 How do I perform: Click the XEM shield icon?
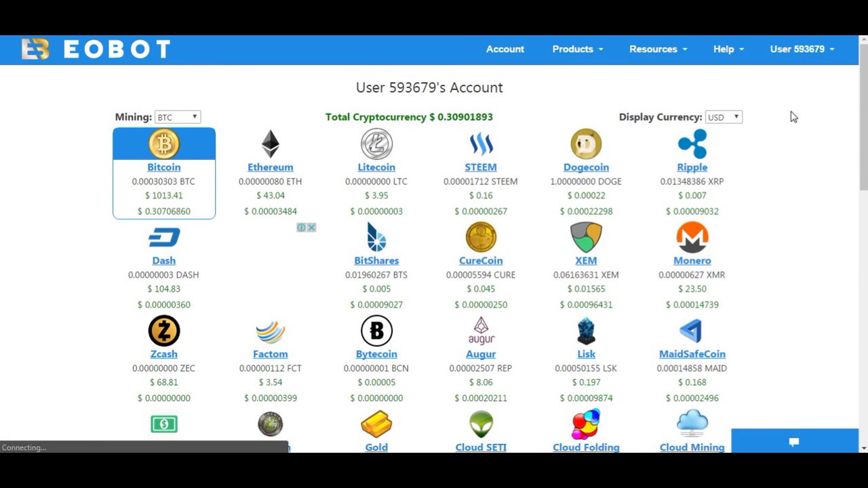[x=586, y=237]
